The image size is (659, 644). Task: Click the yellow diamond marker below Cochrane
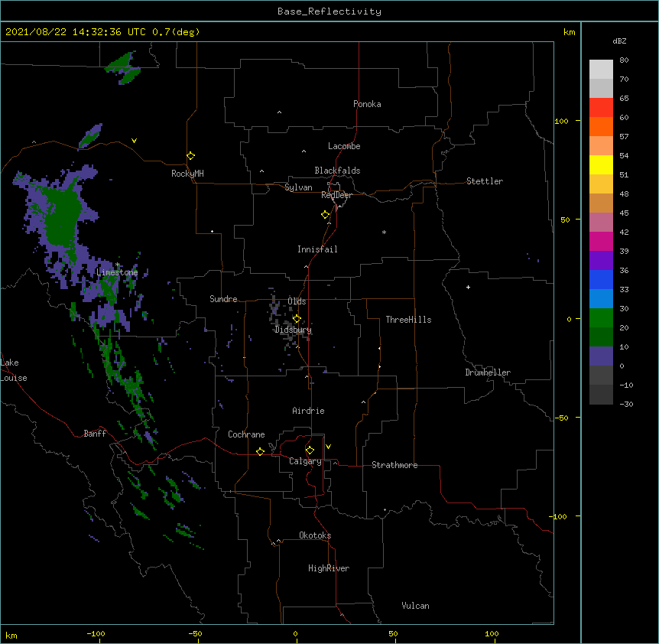click(260, 451)
